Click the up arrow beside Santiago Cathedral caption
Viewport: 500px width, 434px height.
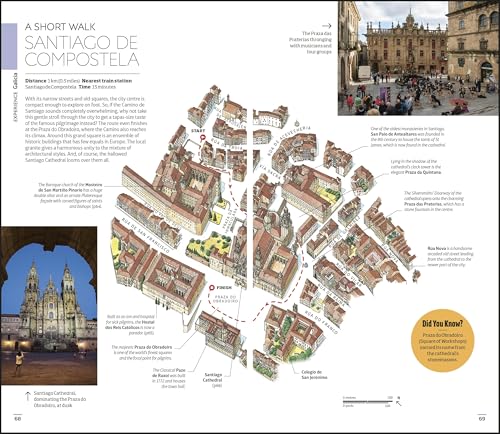[28, 396]
